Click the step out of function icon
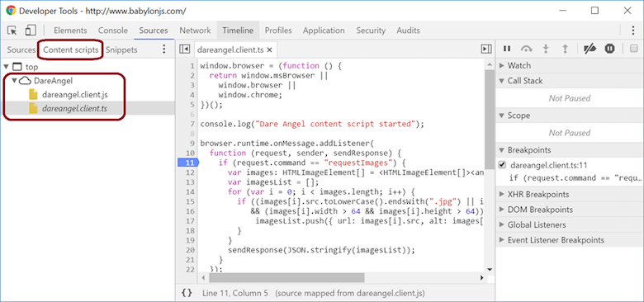Viewport: 644px width, 302px height. 565,49
